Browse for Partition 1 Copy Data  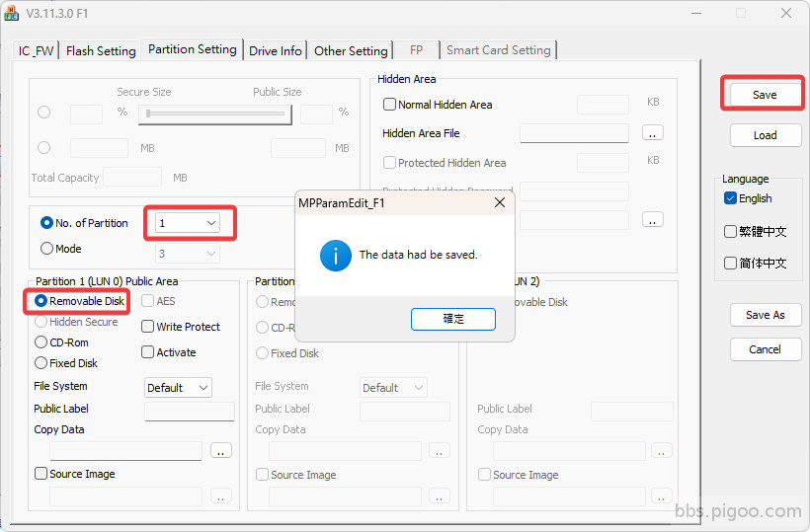point(221,450)
